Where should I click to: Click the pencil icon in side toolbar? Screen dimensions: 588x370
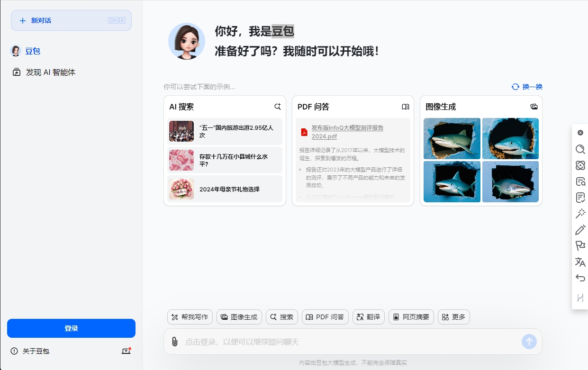(x=580, y=230)
